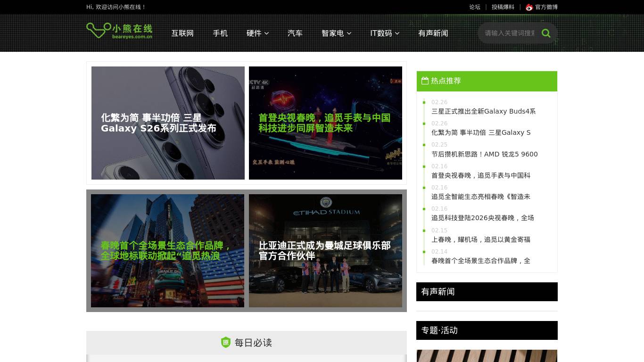Open the 智家电 dropdown
644x362 pixels.
coord(336,33)
